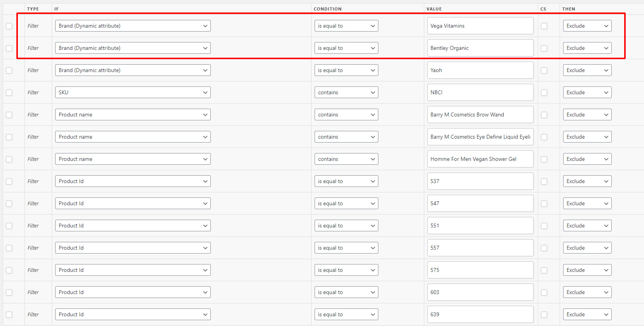Check the CS box for NBCI row
The image size is (644, 326).
(x=544, y=93)
